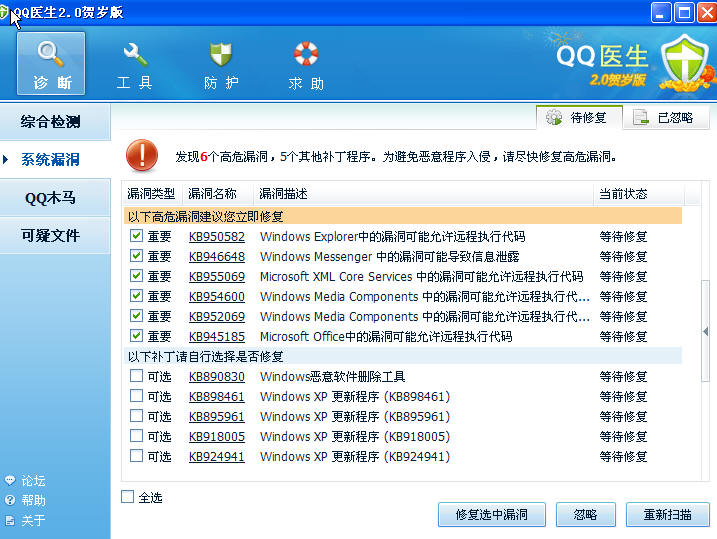
Task: Open the 关于 about link
Action: coord(33,520)
